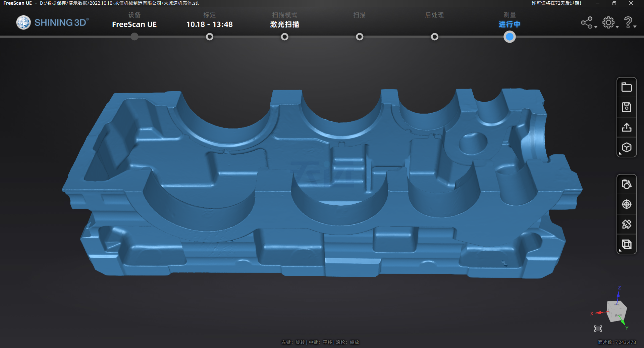Viewport: 644px width, 348px height.
Task: Click the SHINING 3D logo
Action: [x=53, y=22]
